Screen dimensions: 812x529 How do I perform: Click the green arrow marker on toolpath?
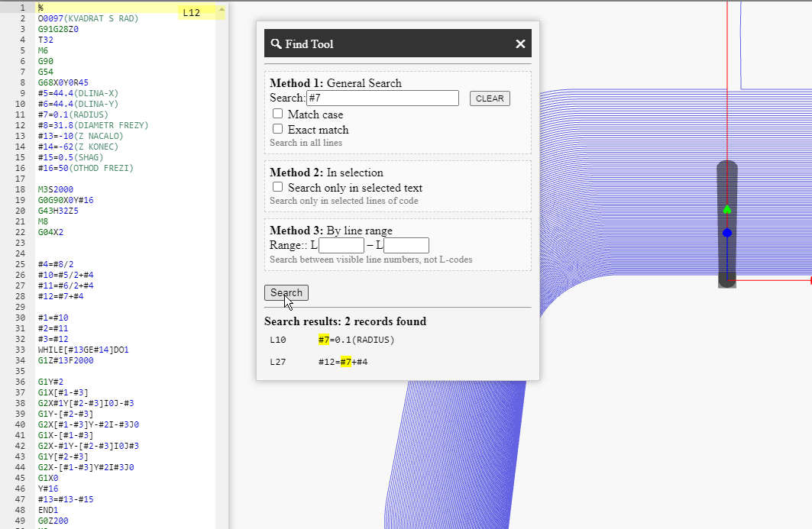click(727, 210)
